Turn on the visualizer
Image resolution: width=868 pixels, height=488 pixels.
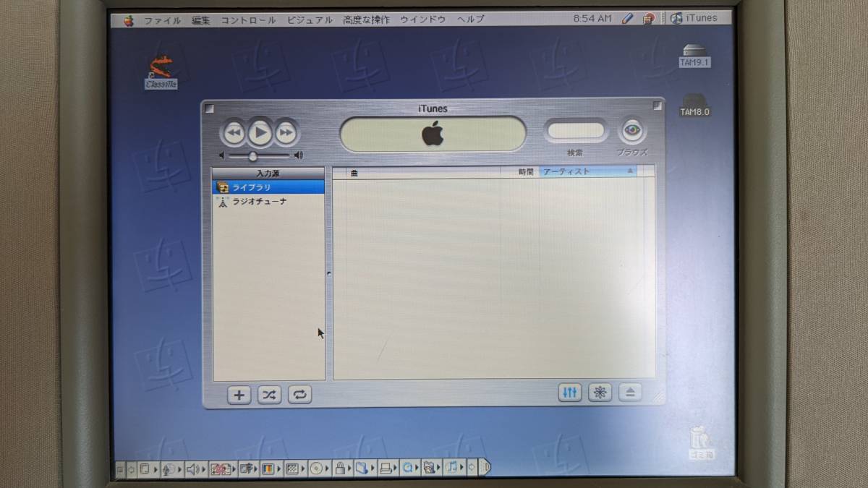coord(600,393)
